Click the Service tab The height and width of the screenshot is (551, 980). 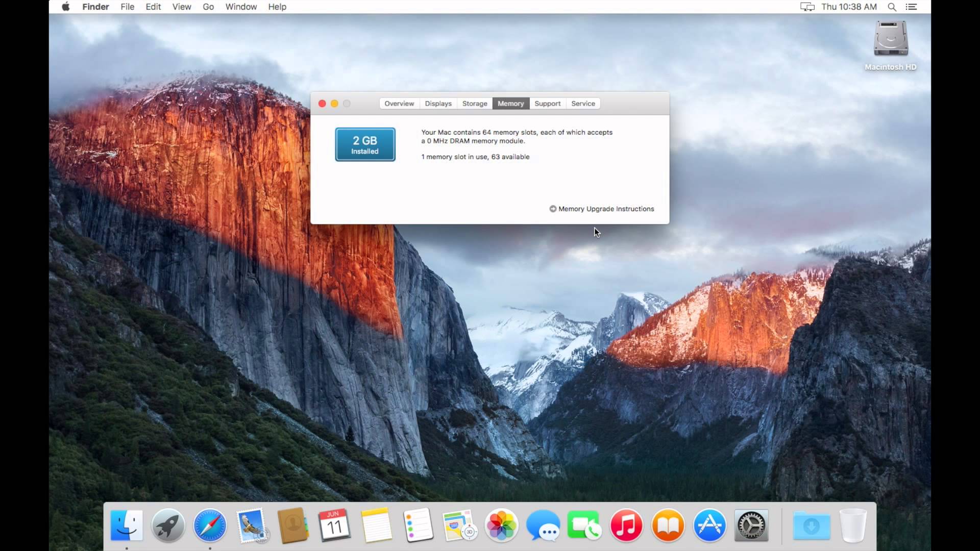(x=582, y=103)
